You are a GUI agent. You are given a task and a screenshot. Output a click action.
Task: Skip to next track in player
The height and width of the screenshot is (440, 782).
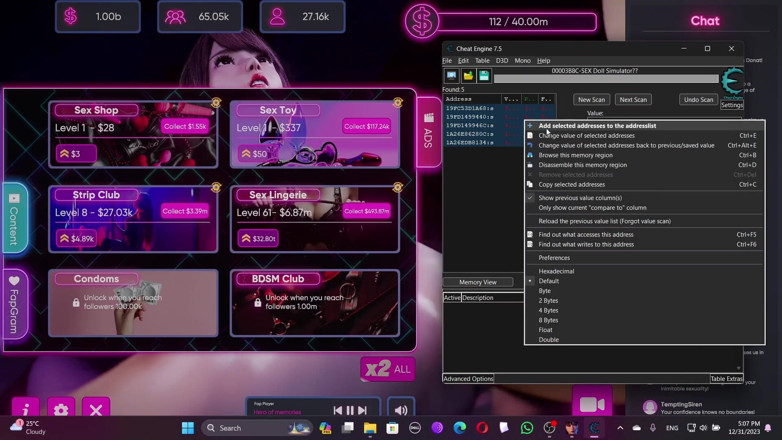click(363, 410)
